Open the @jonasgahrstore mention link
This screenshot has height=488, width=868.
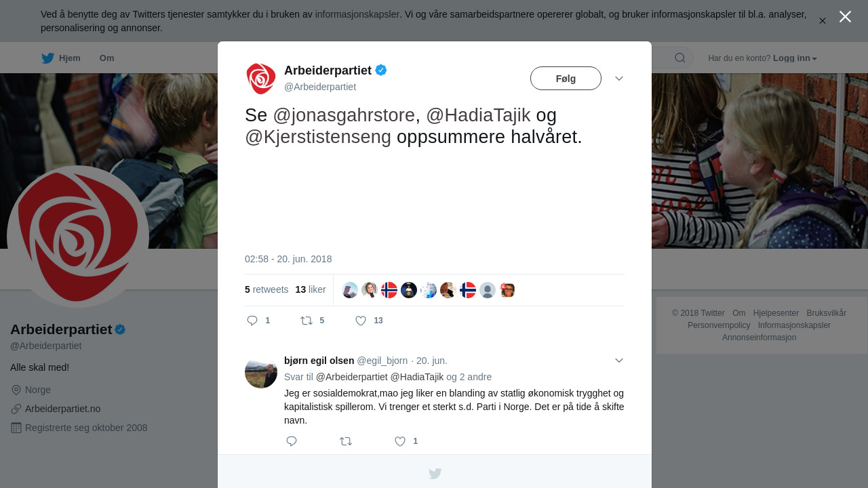(344, 115)
